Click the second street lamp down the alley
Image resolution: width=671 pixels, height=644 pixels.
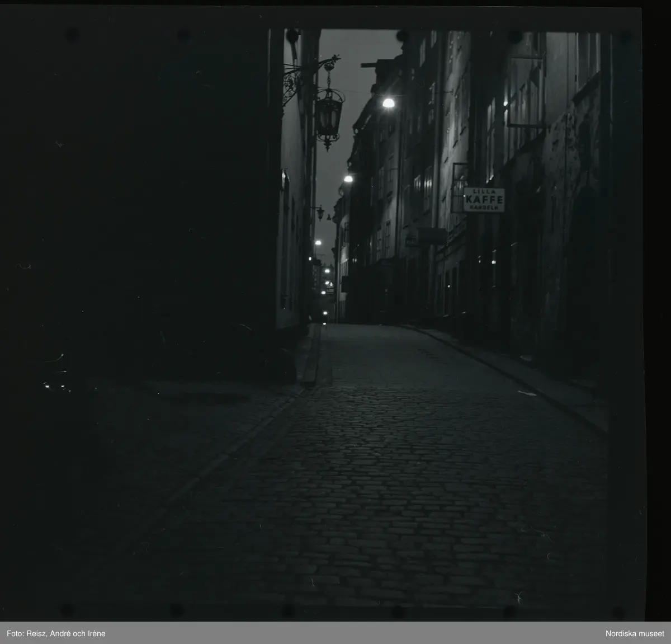coord(348,178)
